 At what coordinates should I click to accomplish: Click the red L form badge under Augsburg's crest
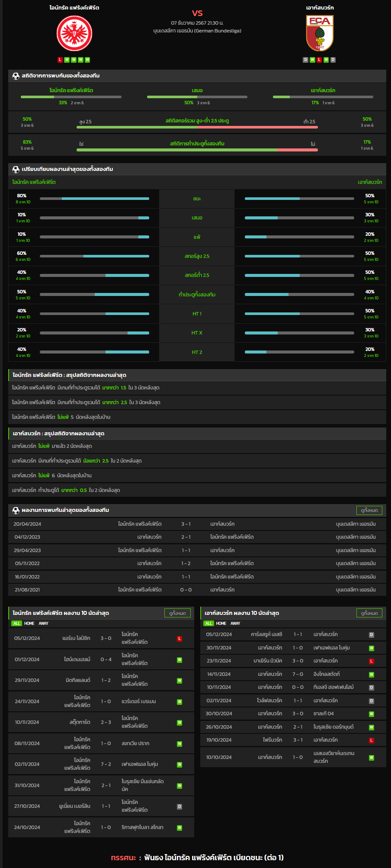319,60
